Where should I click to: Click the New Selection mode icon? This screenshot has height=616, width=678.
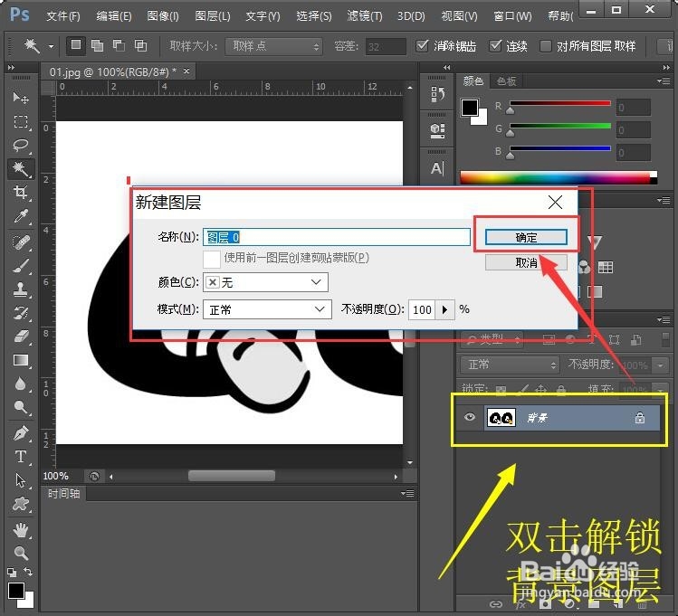coord(76,45)
